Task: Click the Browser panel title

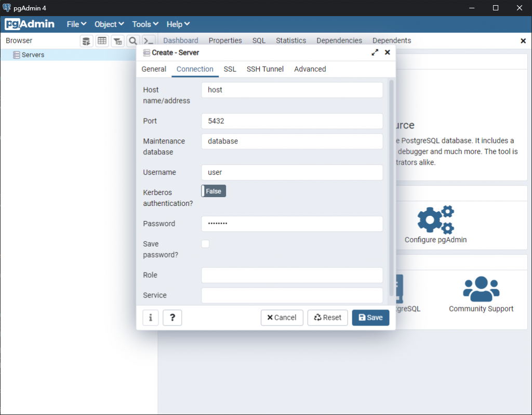Action: (19, 41)
